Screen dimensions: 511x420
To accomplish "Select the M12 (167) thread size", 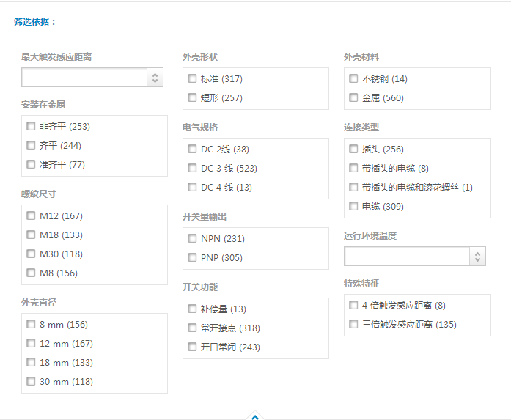I will click(31, 215).
